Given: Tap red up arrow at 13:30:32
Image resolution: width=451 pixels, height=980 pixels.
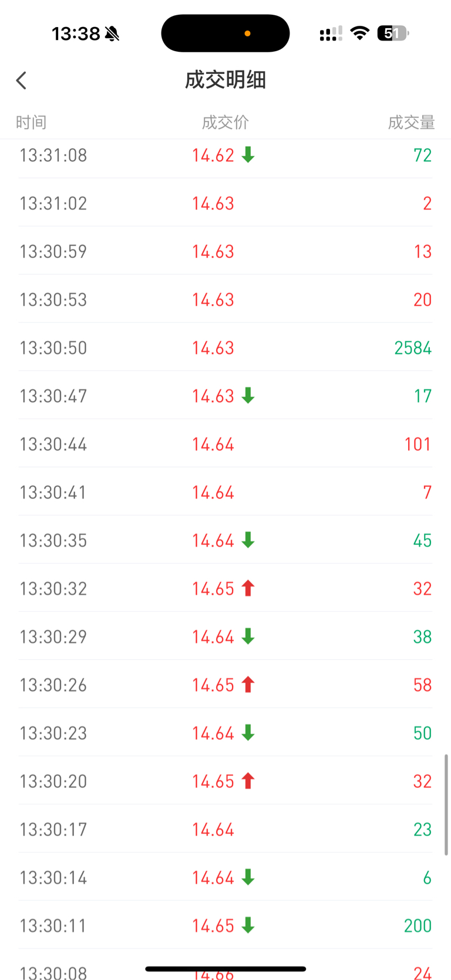Looking at the screenshot, I should [248, 588].
